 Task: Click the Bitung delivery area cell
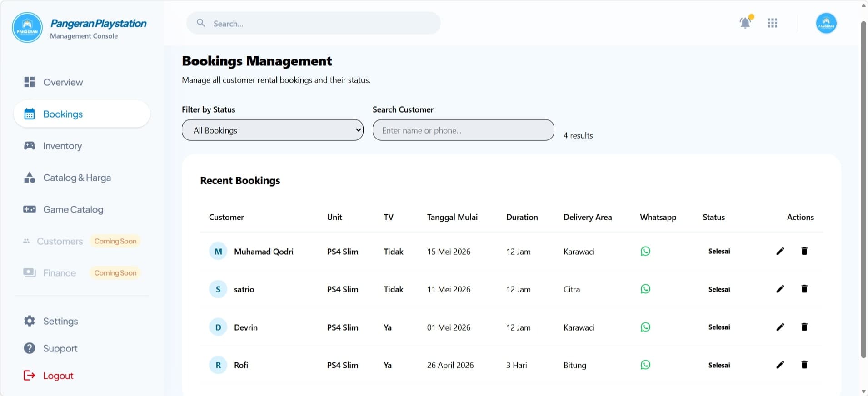pyautogui.click(x=575, y=365)
